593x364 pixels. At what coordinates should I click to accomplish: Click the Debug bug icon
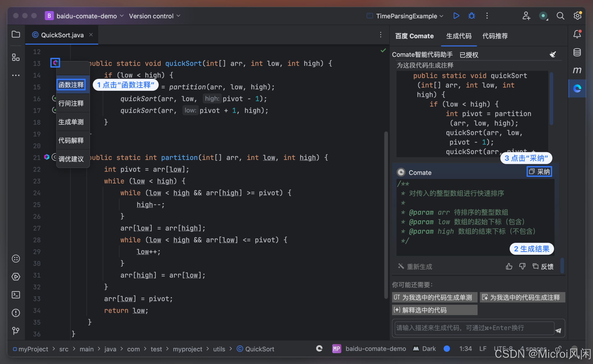(x=472, y=16)
